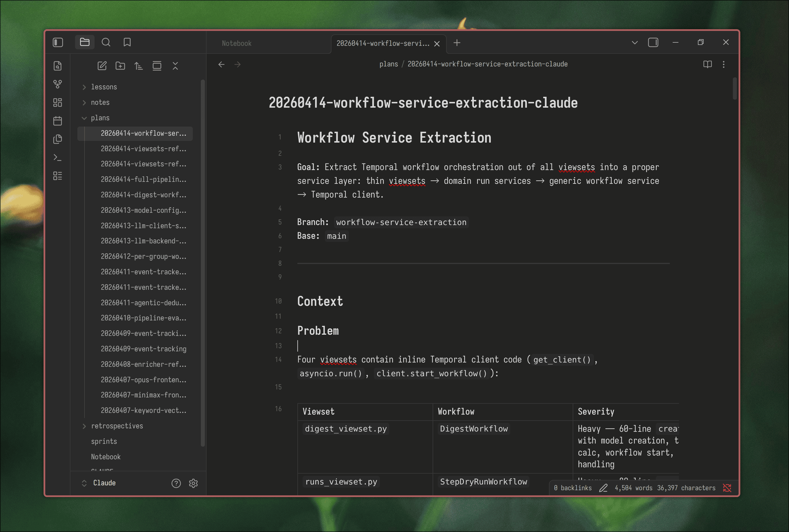789x532 pixels.
Task: Expand the lessons folder
Action: click(84, 86)
